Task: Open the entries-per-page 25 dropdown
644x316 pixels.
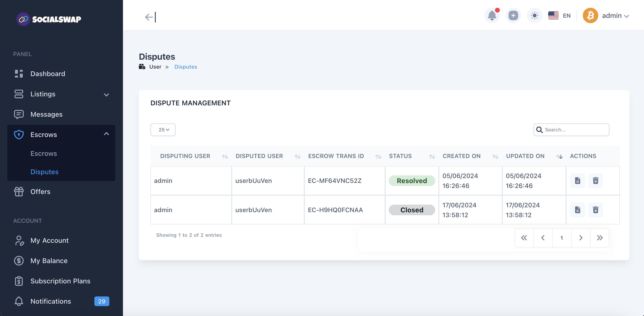Action: [163, 130]
